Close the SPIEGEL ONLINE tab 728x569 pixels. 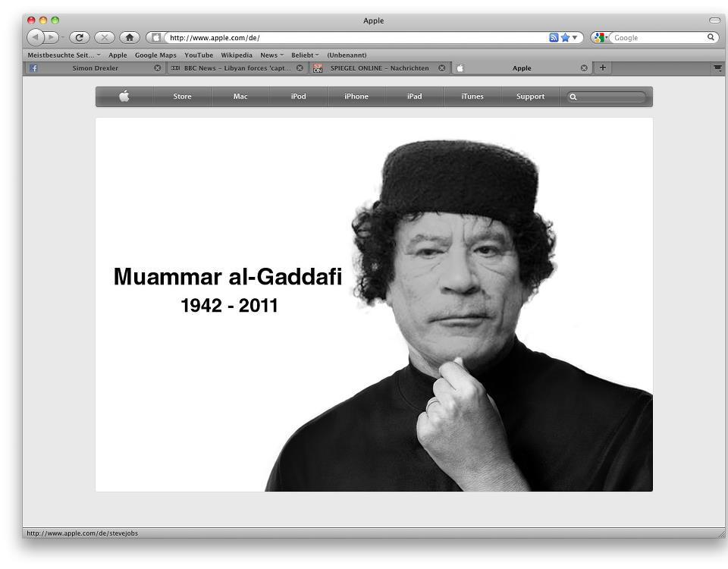coord(442,68)
